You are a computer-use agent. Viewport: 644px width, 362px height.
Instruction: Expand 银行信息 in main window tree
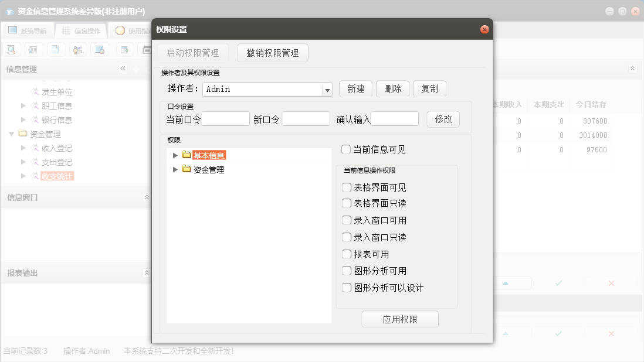click(23, 119)
